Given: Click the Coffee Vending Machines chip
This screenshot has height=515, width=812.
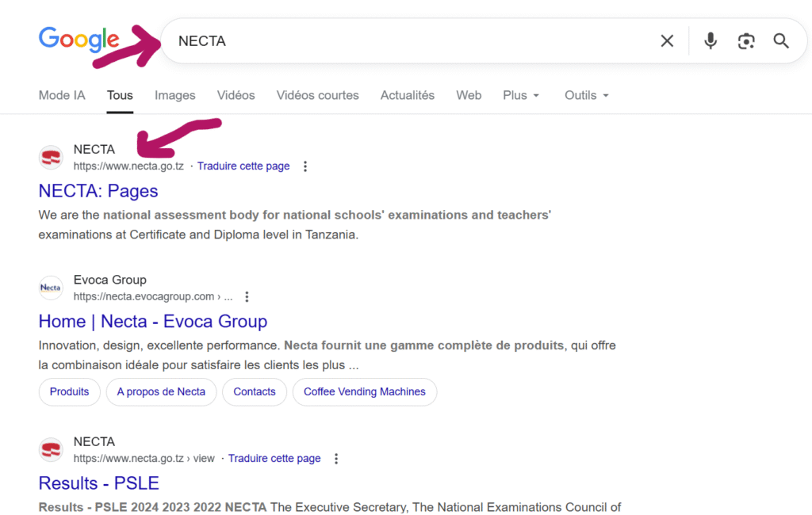Looking at the screenshot, I should [364, 391].
